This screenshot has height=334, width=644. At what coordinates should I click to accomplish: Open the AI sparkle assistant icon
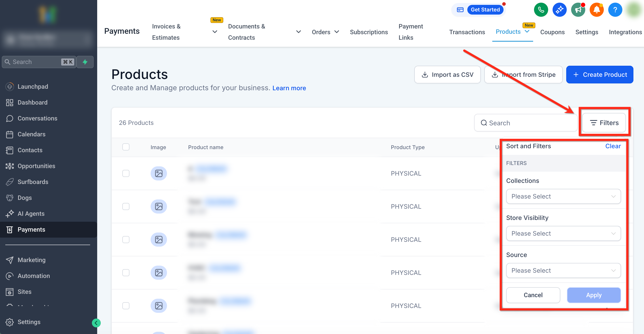[x=559, y=10]
